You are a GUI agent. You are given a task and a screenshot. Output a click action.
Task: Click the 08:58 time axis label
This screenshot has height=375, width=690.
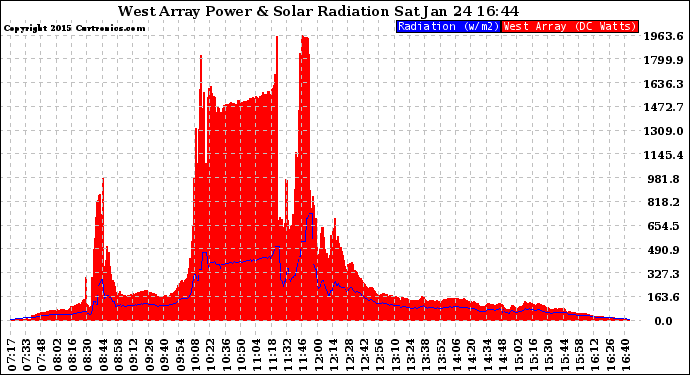(x=119, y=355)
